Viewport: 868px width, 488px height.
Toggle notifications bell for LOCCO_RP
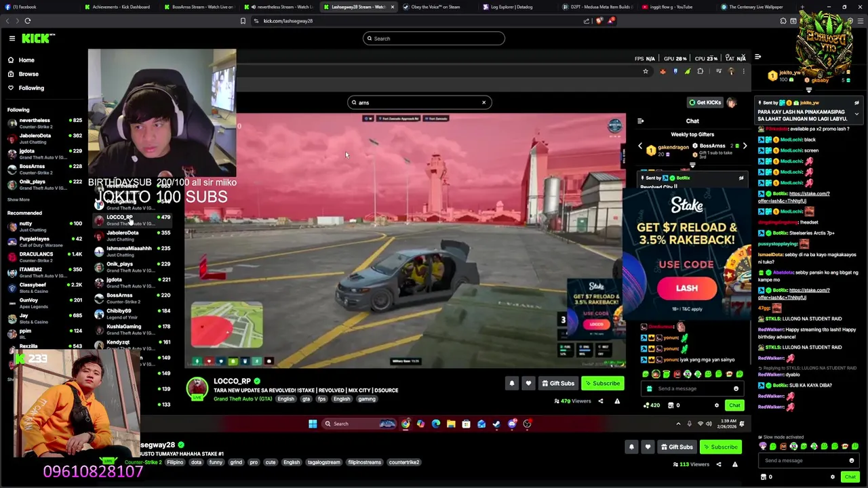pos(512,384)
